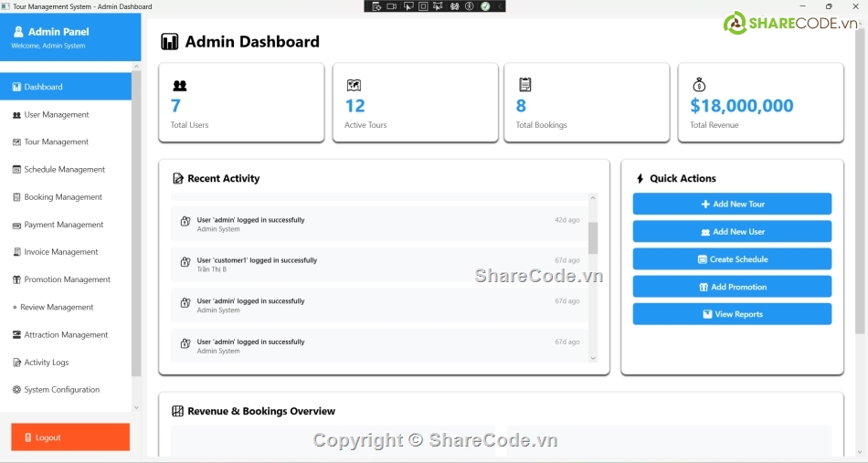The width and height of the screenshot is (868, 463).
Task: Click the Active Tours map icon
Action: 354,86
